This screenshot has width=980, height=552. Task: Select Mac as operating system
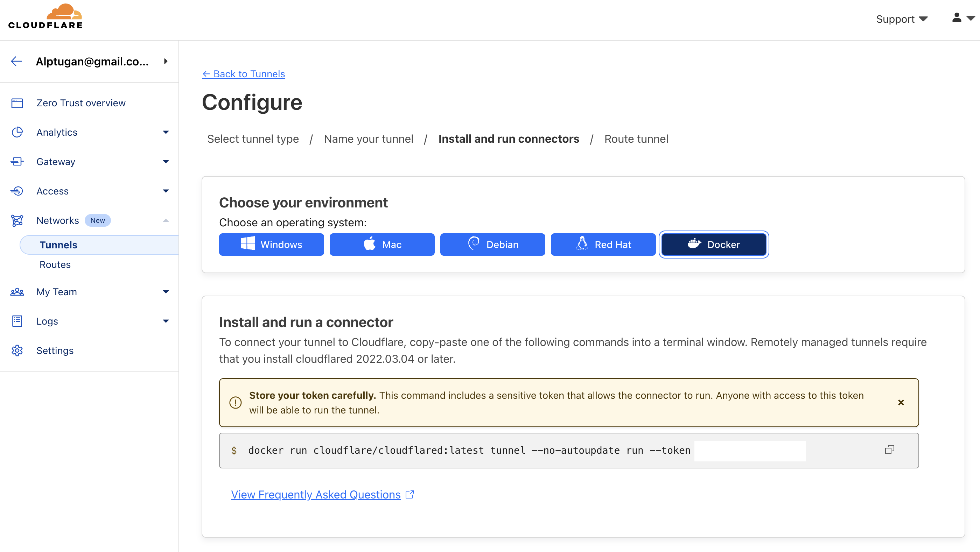click(382, 245)
